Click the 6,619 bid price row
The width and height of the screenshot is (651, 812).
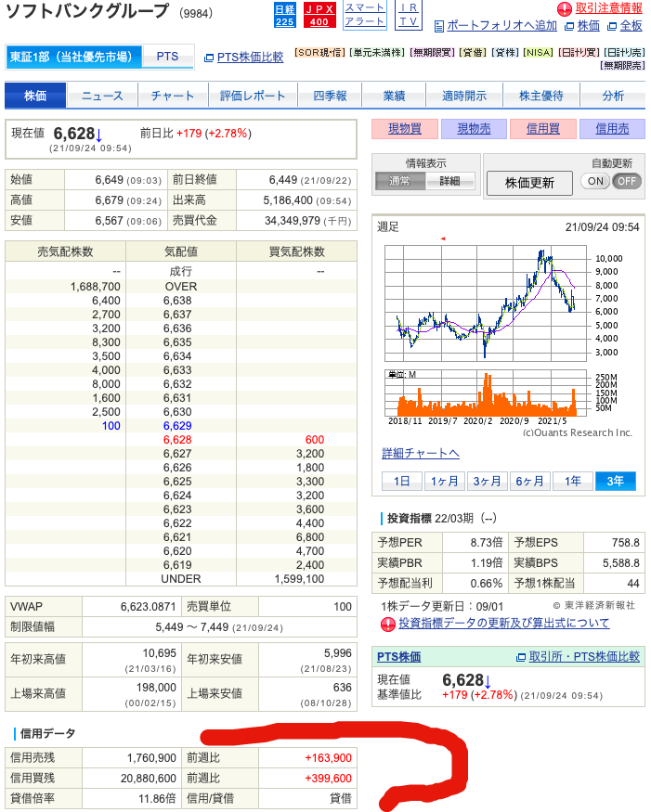pos(181,565)
